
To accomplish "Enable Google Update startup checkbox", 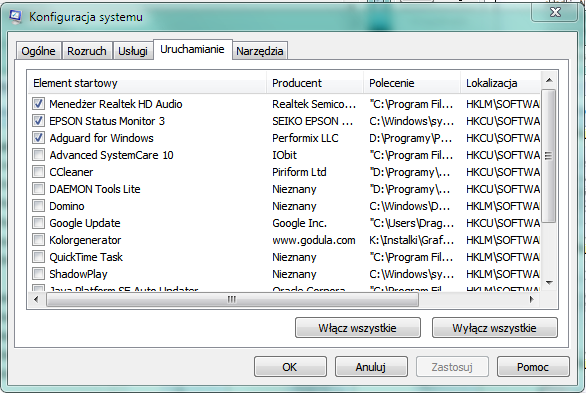I will click(38, 223).
